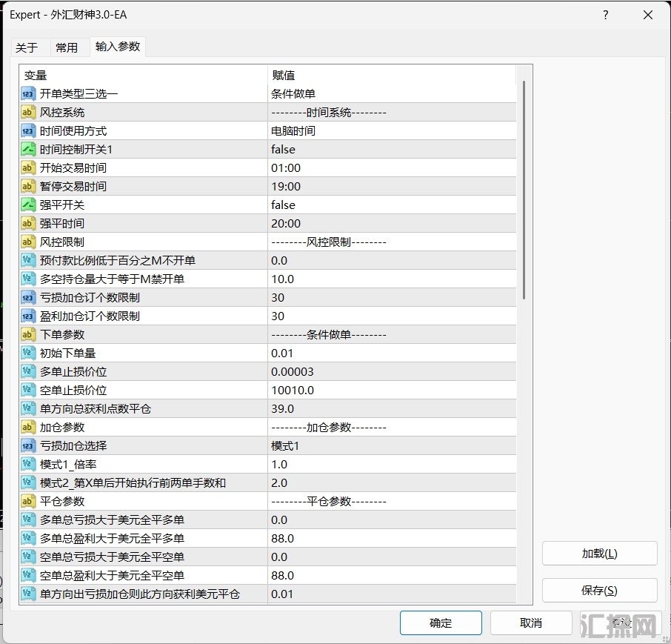Click the integer icon beside 亏损加仓选择
This screenshot has width=671, height=644.
(x=28, y=446)
